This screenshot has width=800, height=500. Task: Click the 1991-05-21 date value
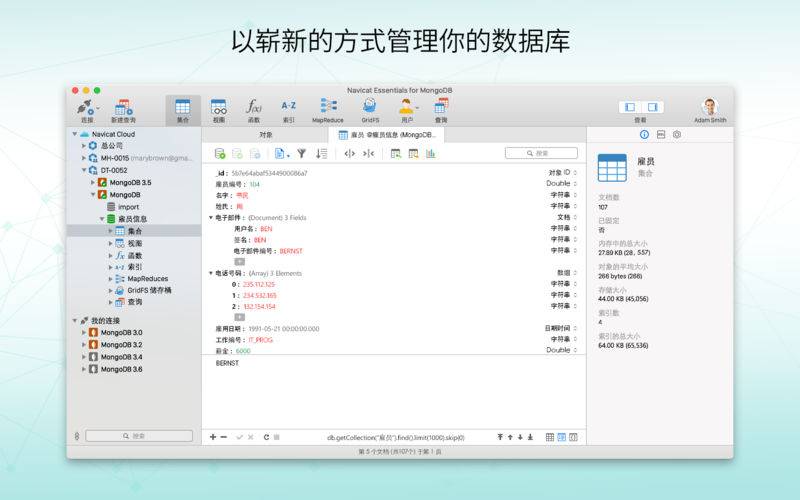pyautogui.click(x=284, y=329)
